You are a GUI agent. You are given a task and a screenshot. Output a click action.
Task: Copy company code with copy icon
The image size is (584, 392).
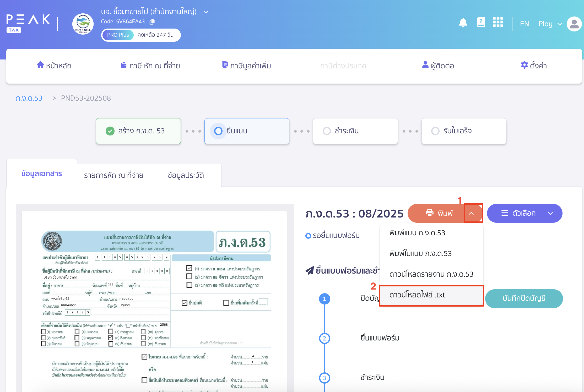point(152,22)
